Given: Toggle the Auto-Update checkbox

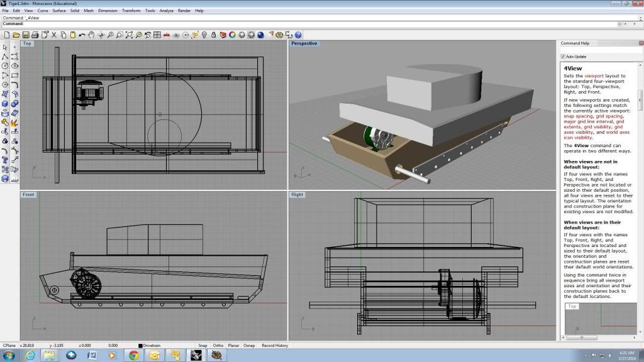Looking at the screenshot, I should [x=563, y=57].
